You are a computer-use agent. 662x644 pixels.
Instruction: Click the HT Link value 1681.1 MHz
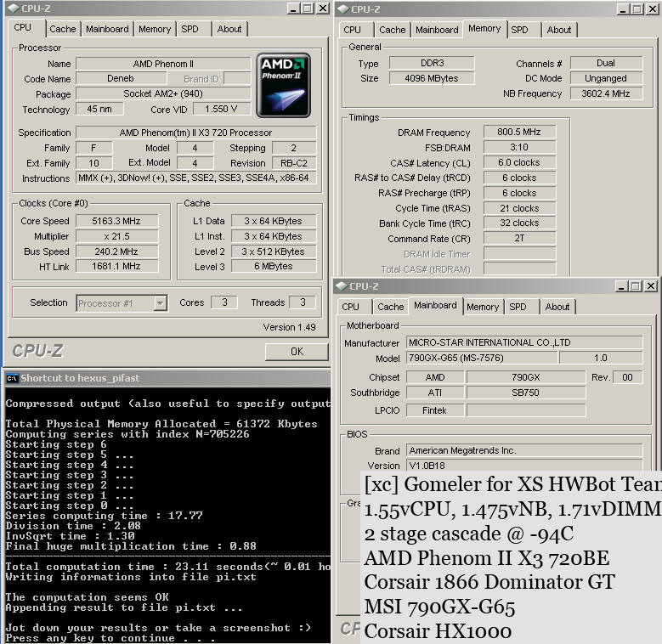click(117, 266)
